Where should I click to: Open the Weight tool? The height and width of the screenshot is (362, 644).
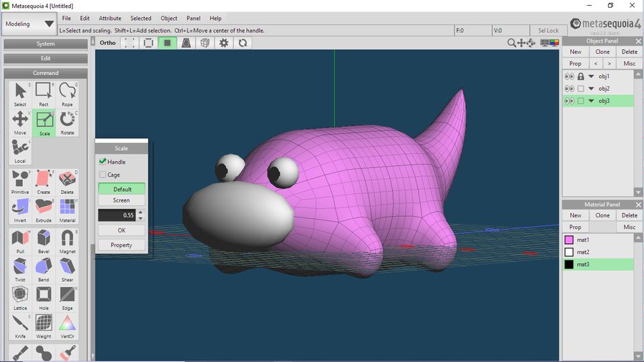[44, 326]
